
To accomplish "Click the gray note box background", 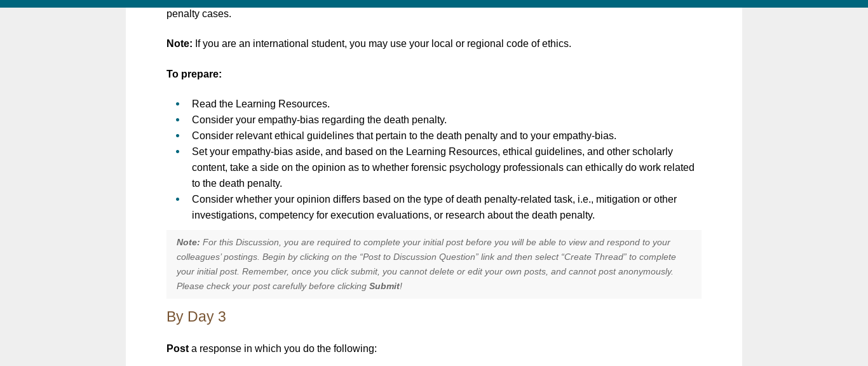I will [x=434, y=264].
